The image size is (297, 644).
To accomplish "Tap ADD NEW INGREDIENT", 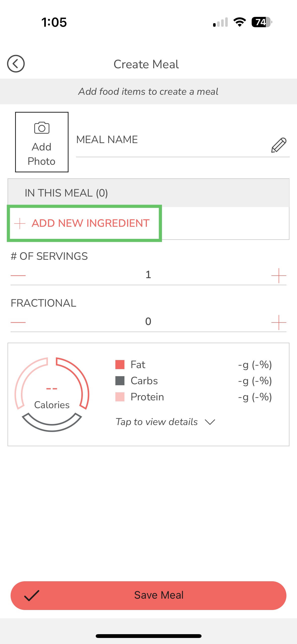I will [90, 223].
